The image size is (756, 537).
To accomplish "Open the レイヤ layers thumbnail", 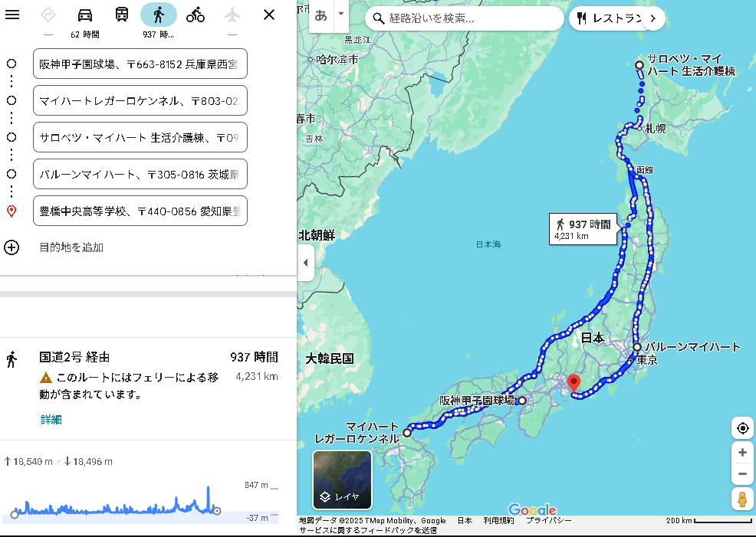I will click(x=342, y=480).
